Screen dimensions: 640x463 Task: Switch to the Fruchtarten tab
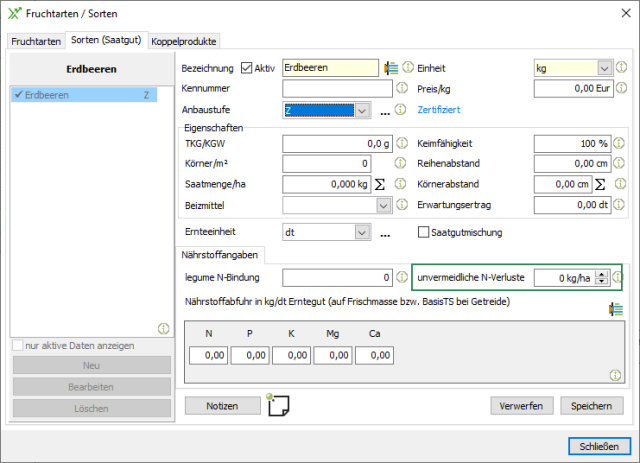tap(36, 41)
